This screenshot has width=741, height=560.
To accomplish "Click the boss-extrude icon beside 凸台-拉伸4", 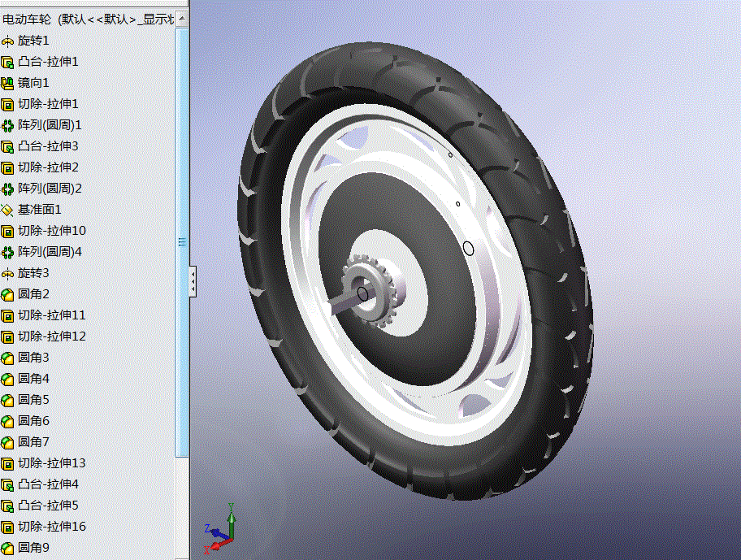I will tap(7, 485).
